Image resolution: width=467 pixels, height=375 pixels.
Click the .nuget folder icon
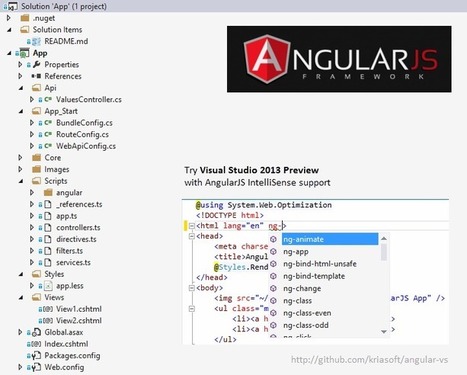(x=25, y=18)
